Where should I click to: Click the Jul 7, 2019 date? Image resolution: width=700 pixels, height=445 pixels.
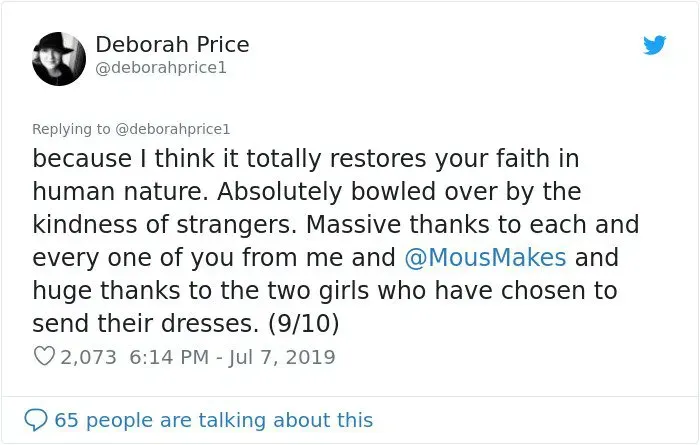(283, 357)
